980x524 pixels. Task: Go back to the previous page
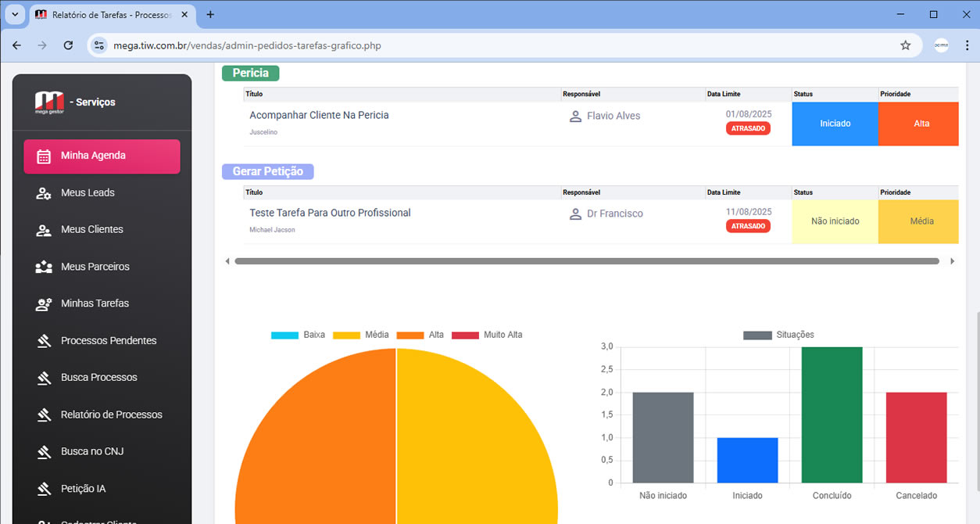click(16, 45)
